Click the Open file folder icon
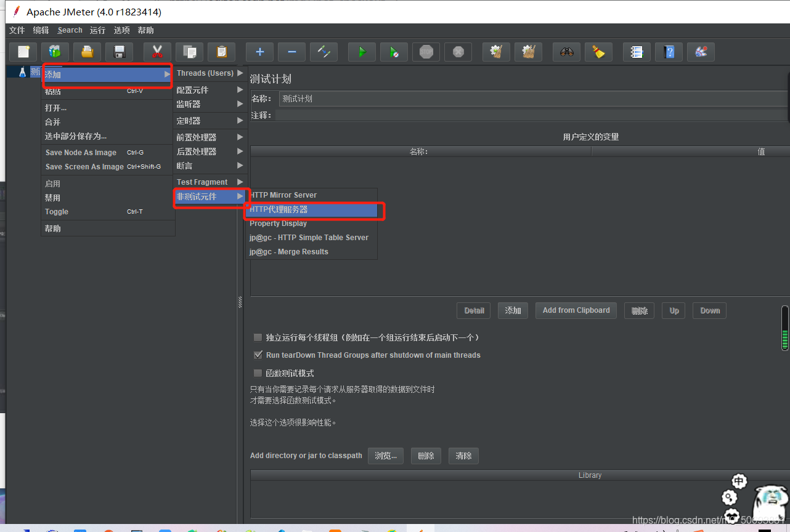 [88, 52]
